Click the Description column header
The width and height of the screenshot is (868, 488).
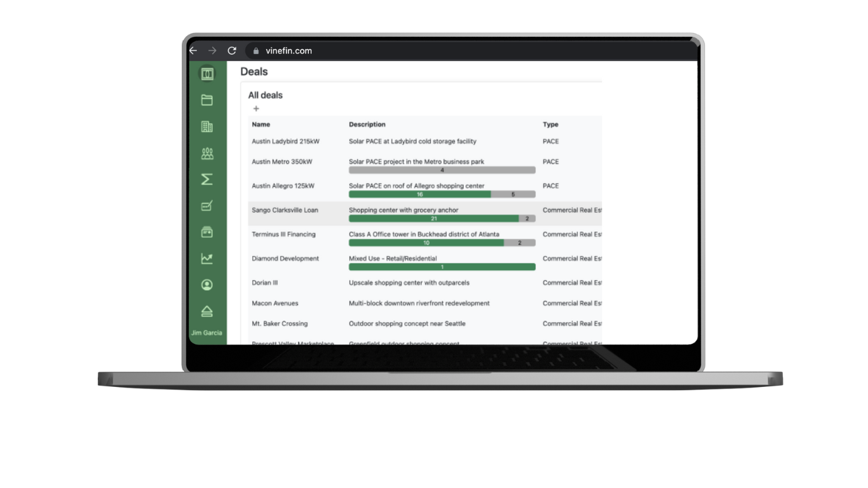tap(367, 125)
